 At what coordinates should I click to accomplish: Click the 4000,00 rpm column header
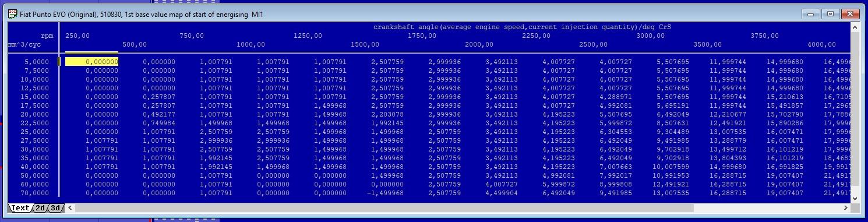pyautogui.click(x=821, y=44)
